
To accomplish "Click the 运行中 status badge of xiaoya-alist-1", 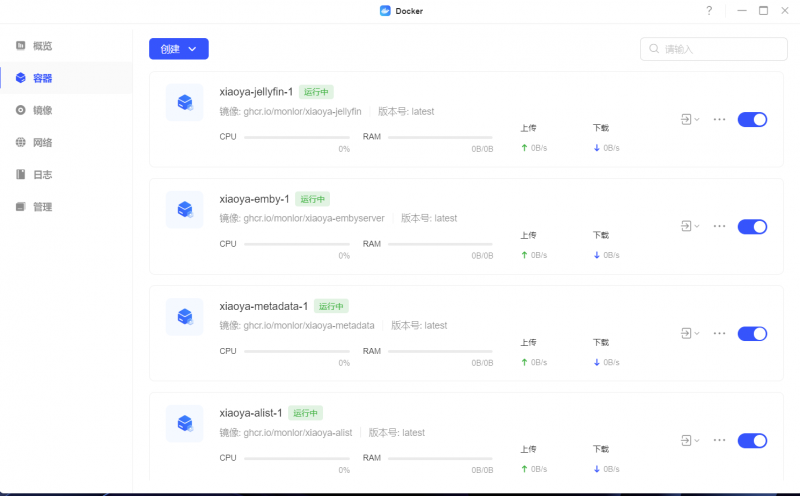I will (x=305, y=413).
